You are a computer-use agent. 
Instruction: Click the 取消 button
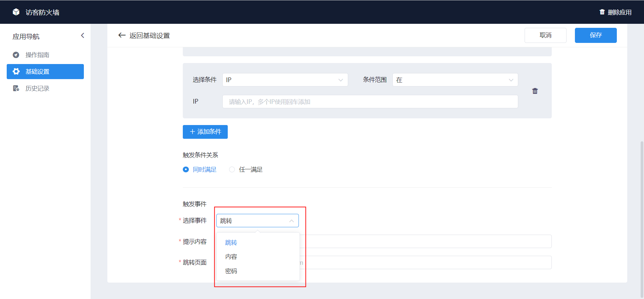(545, 35)
